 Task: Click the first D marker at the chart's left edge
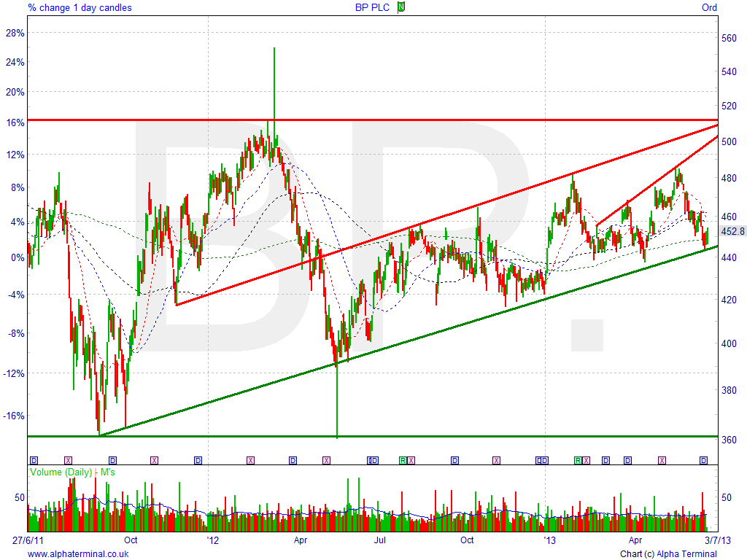(x=34, y=461)
